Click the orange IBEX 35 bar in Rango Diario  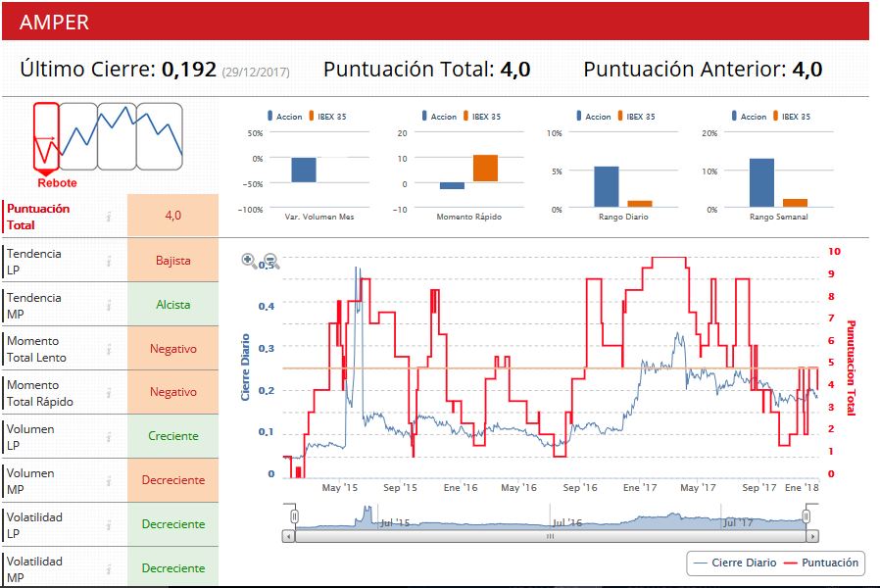640,204
